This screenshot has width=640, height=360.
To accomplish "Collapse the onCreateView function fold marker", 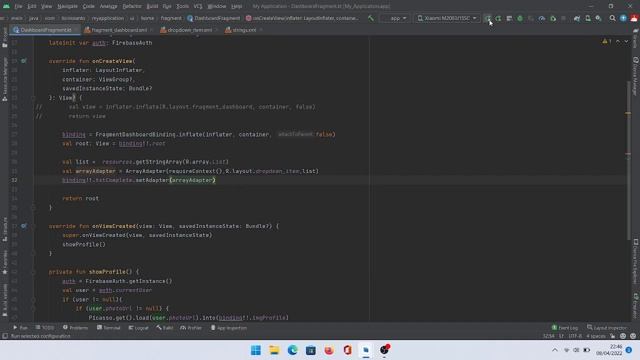I will click(33, 98).
